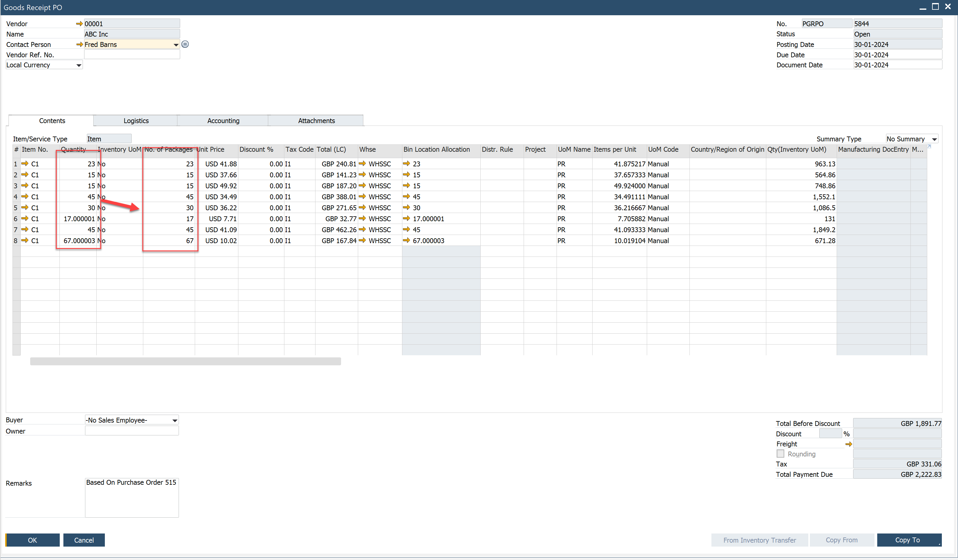Switch to the Logistics tab
Image resolution: width=958 pixels, height=560 pixels.
pos(136,121)
